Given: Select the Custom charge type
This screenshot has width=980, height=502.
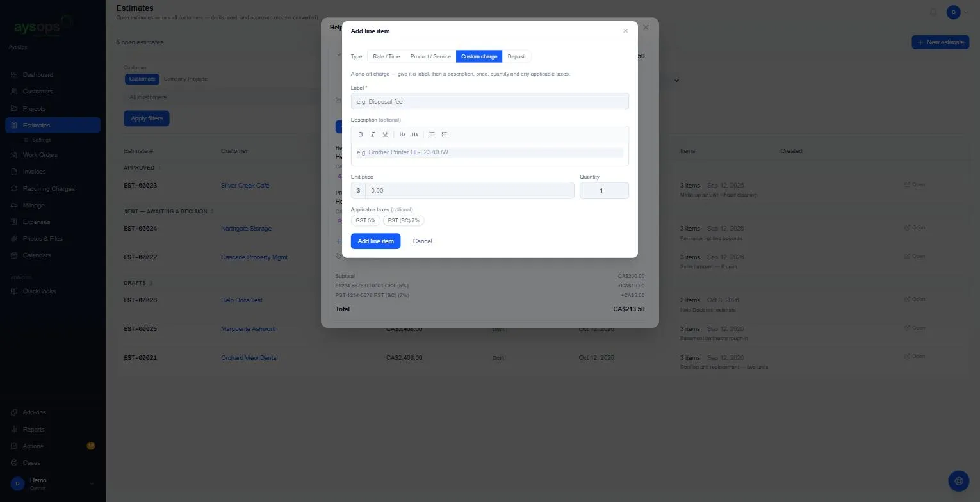Looking at the screenshot, I should (479, 56).
